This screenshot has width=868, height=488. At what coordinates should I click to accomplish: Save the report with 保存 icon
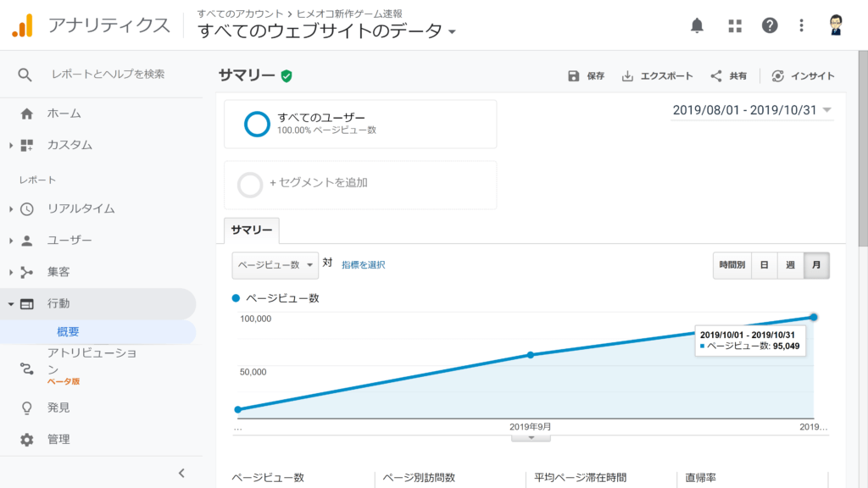[575, 75]
